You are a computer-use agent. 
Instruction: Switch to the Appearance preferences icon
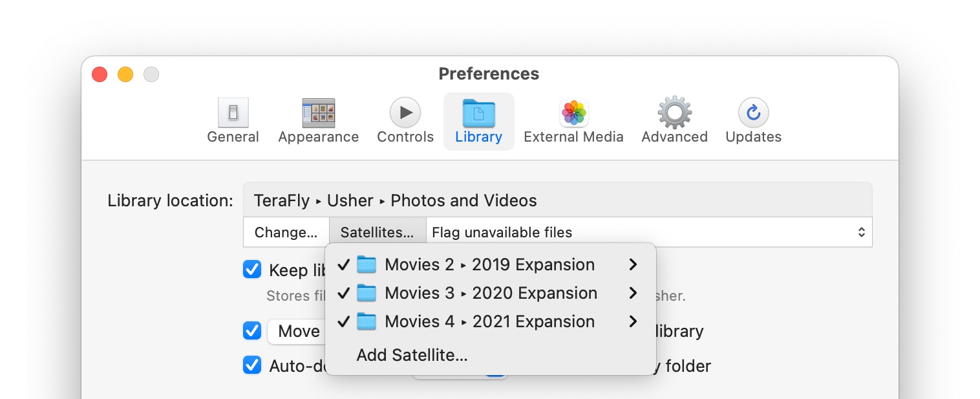(x=318, y=114)
